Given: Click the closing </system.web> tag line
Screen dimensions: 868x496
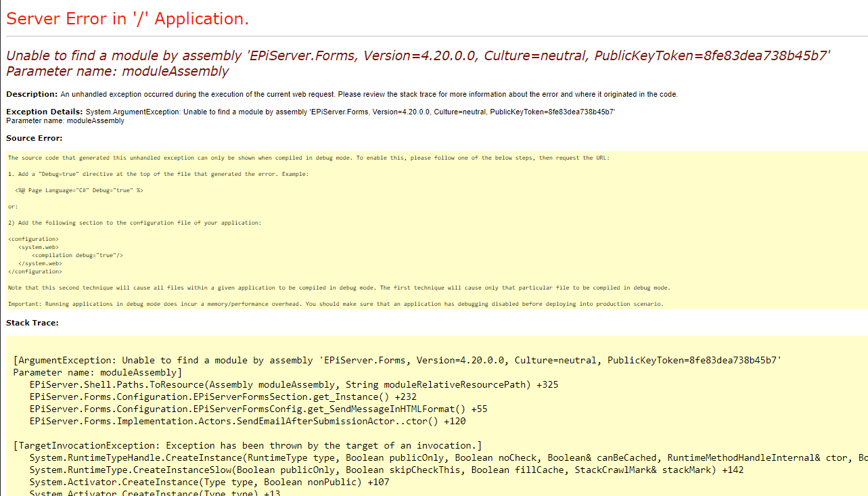Looking at the screenshot, I should 41,263.
